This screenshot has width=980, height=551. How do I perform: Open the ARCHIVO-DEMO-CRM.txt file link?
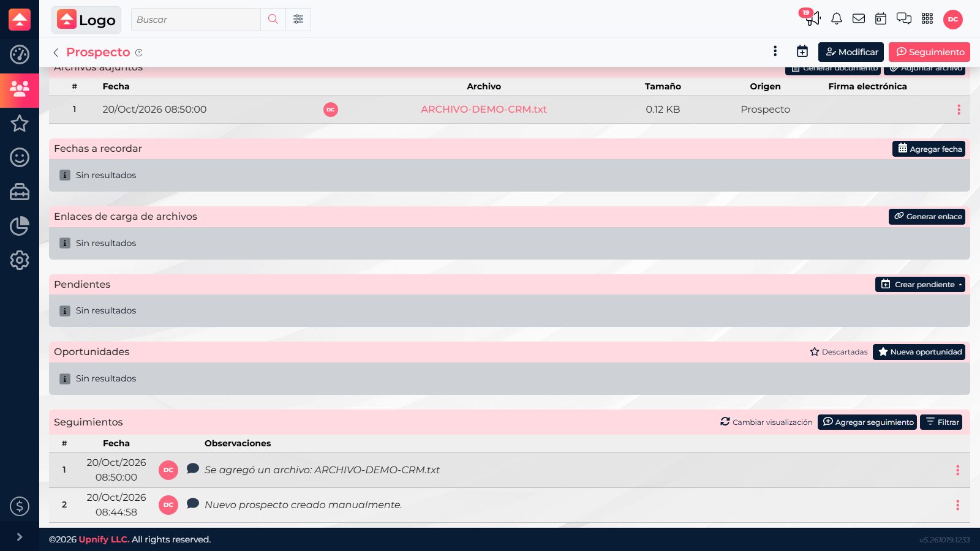point(484,110)
